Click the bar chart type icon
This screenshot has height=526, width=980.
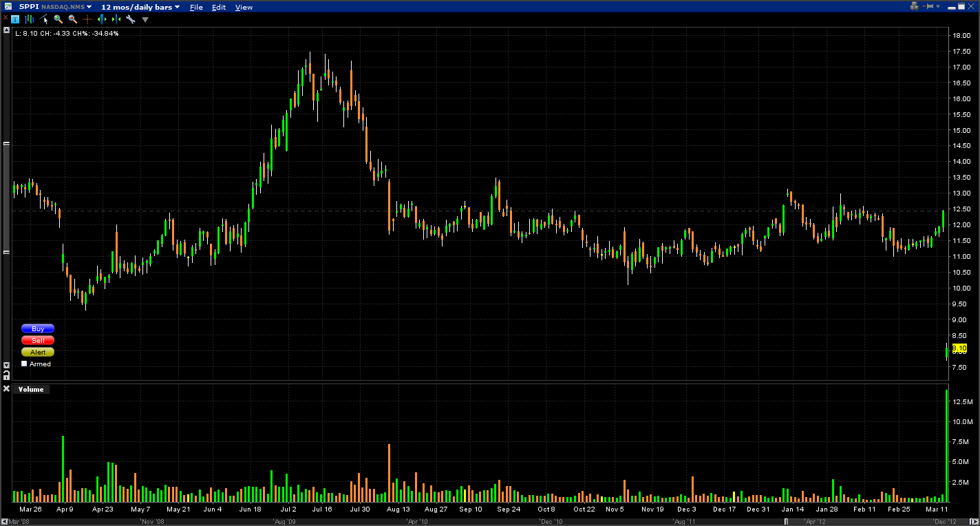30,19
